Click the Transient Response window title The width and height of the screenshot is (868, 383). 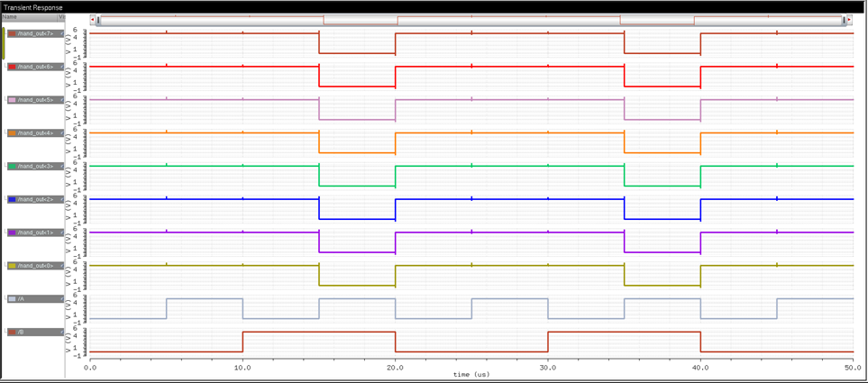click(x=33, y=8)
